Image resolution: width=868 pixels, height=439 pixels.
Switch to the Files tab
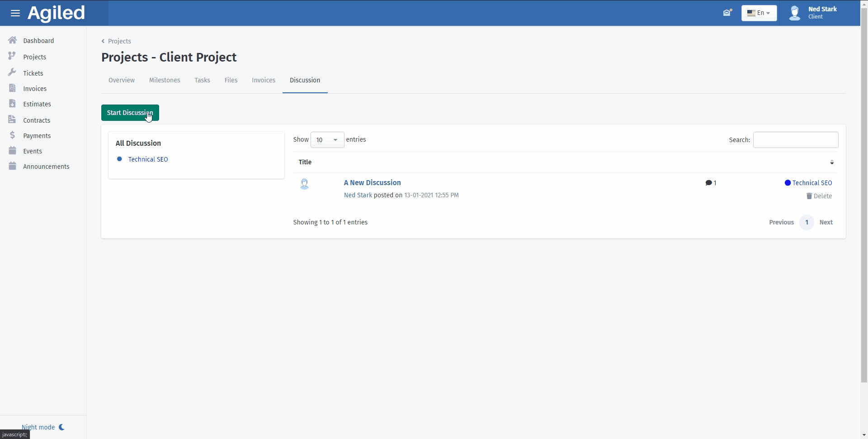point(231,80)
